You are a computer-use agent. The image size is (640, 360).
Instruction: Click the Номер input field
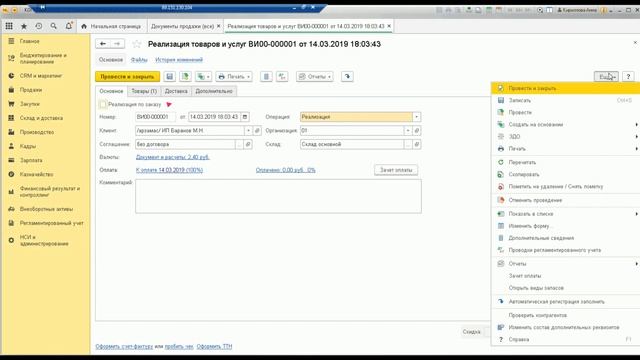click(156, 117)
